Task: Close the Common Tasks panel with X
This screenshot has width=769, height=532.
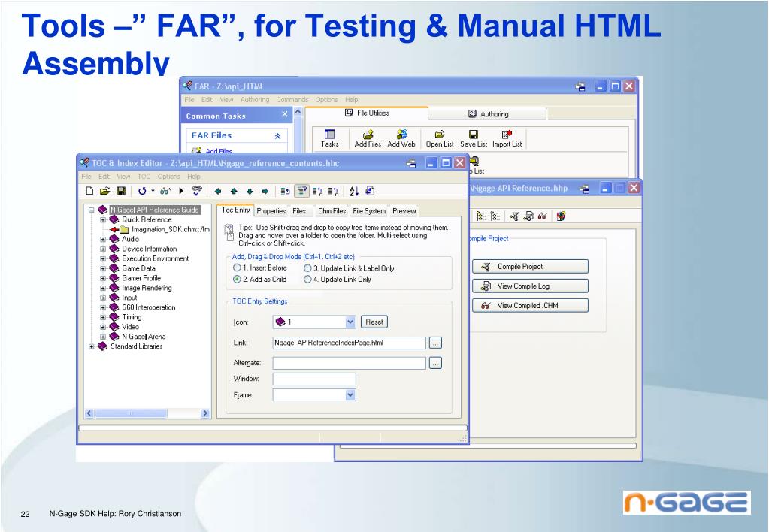Action: 284,114
